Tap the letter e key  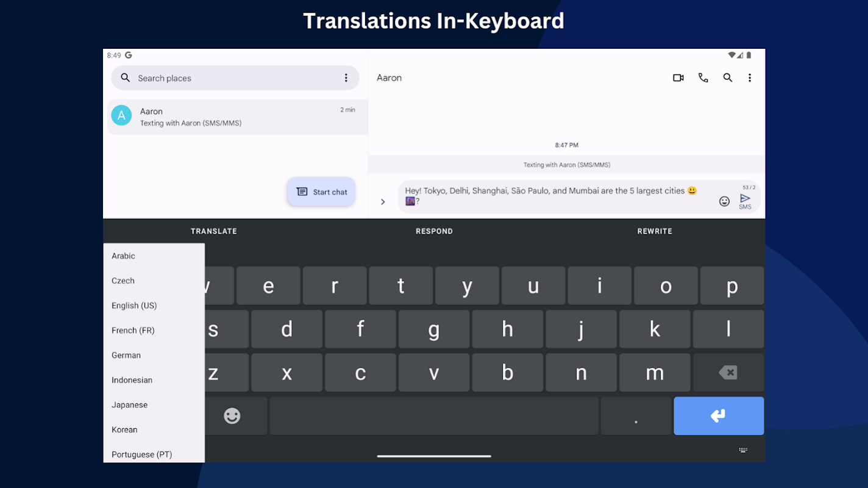tap(268, 285)
